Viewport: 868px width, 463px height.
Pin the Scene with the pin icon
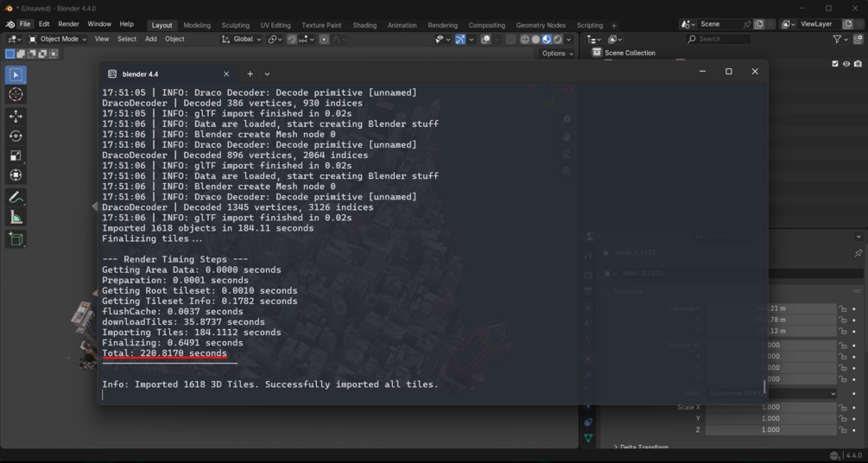pos(747,24)
